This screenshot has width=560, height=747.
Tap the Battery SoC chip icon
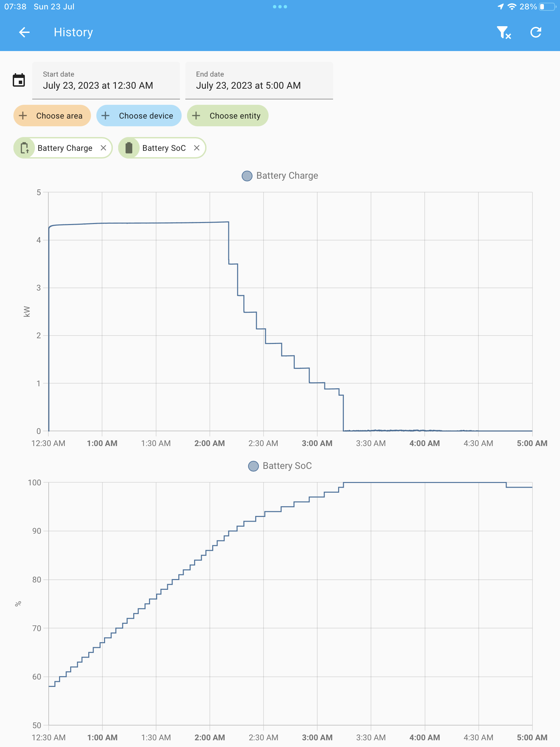tap(129, 148)
